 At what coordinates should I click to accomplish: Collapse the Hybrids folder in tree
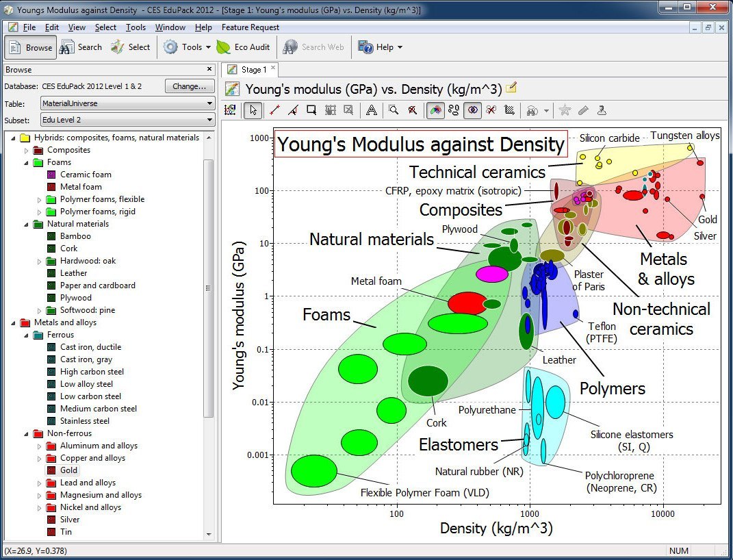pyautogui.click(x=13, y=138)
